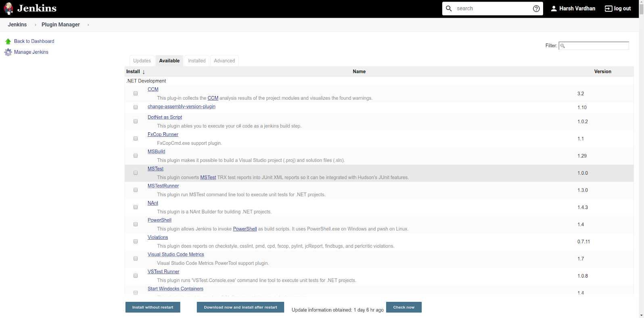This screenshot has height=318, width=644.
Task: Open the PowerShell plugin name link
Action: point(159,220)
